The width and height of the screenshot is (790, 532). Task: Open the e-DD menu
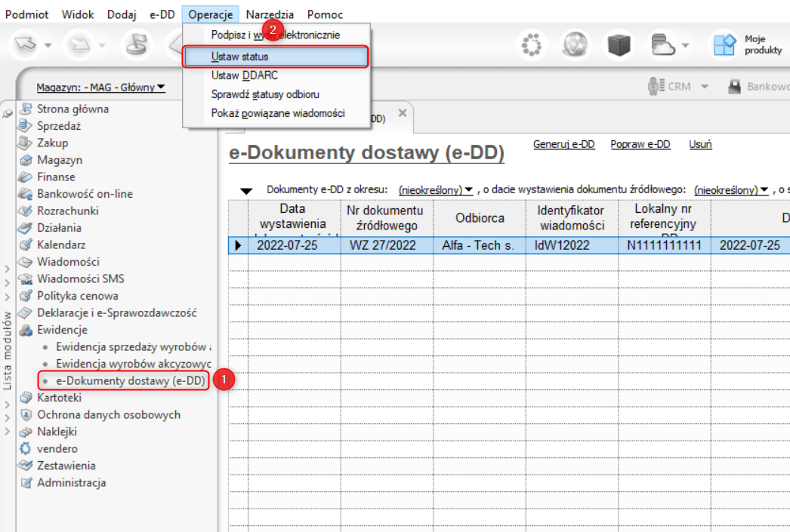click(x=162, y=14)
